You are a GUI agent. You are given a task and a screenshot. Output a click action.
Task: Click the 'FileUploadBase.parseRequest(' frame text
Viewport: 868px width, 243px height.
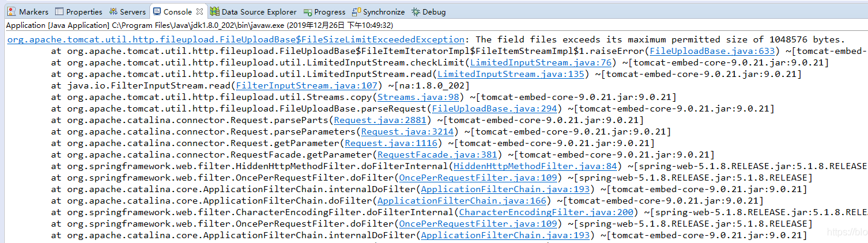[355, 108]
